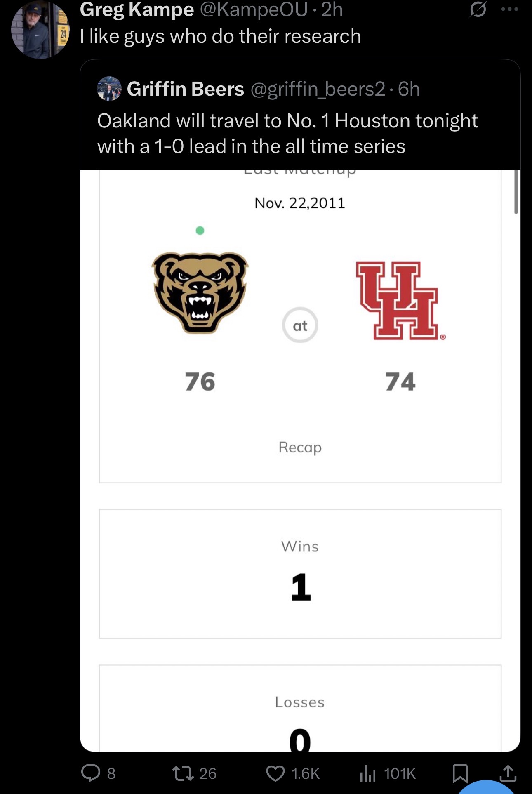Screen dimensions: 532x794
Task: Click the Oakland Golden Grizzlies bear logo
Action: pos(200,292)
